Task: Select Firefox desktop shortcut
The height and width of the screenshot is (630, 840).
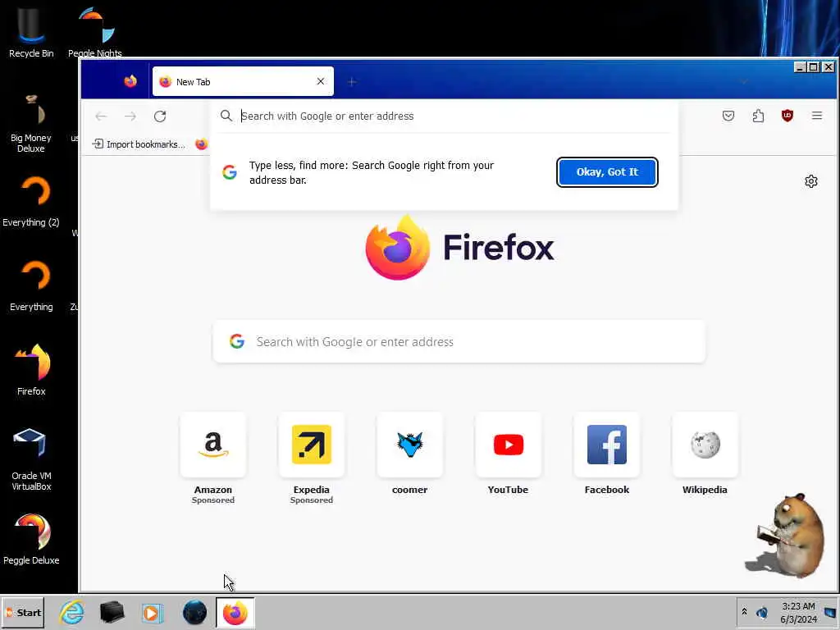Action: pos(31,371)
